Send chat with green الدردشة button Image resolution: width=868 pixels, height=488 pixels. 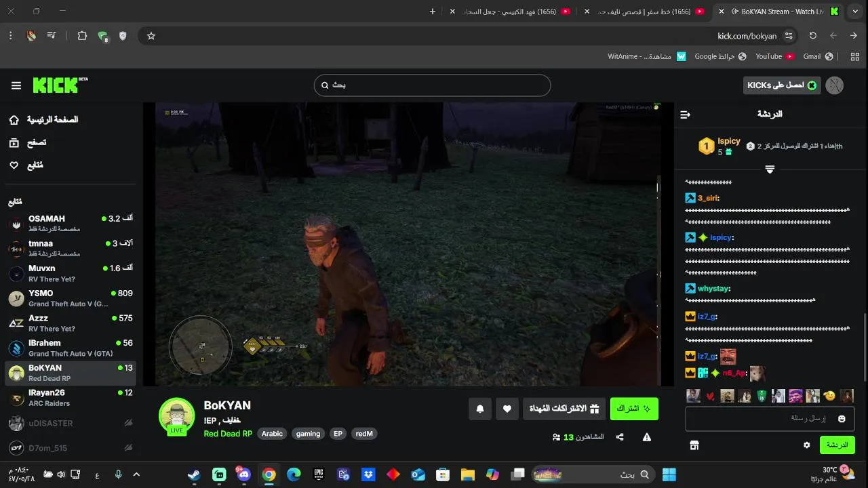point(837,445)
